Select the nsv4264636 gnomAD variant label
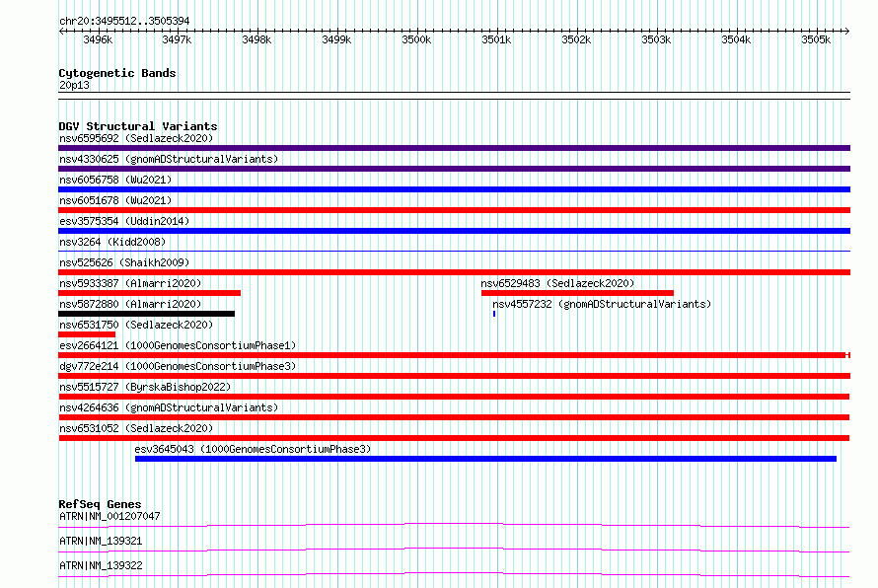This screenshot has height=588, width=878. click(x=169, y=407)
